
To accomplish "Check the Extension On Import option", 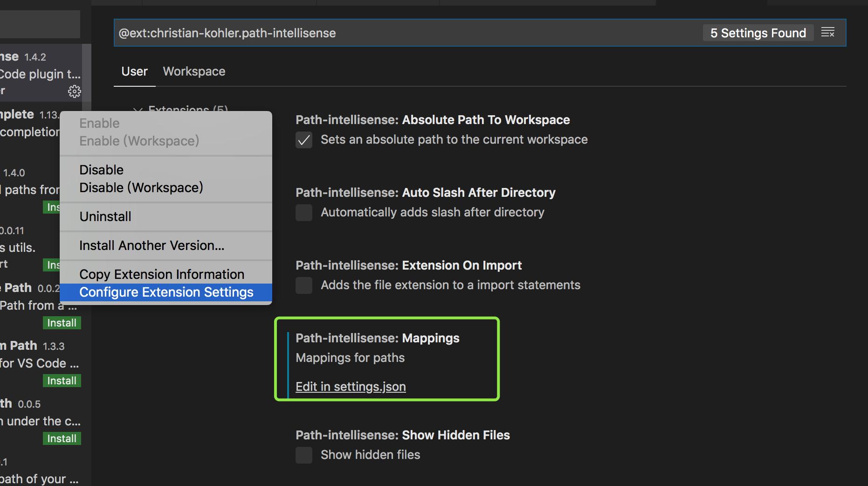I will coord(304,285).
